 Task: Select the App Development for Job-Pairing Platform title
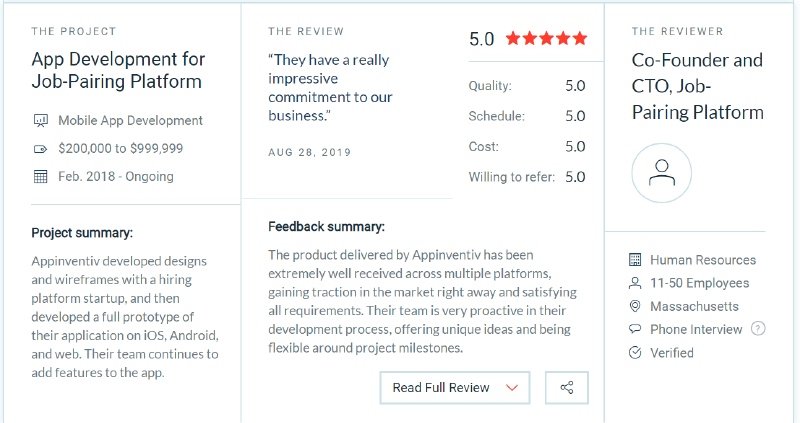click(x=118, y=70)
